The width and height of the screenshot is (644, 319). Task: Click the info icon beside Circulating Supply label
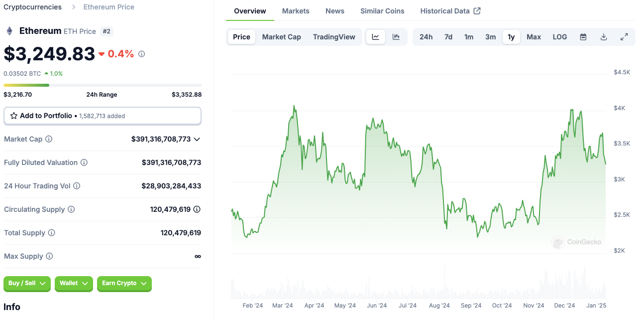tap(71, 209)
